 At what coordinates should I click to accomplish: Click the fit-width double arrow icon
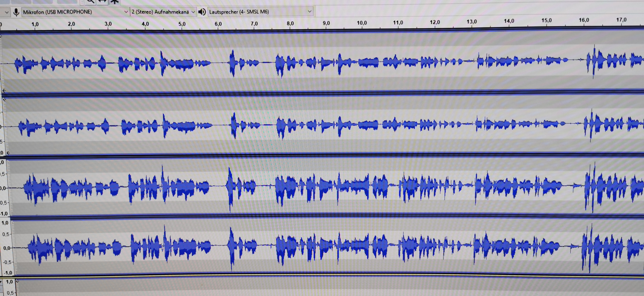coord(102,1)
